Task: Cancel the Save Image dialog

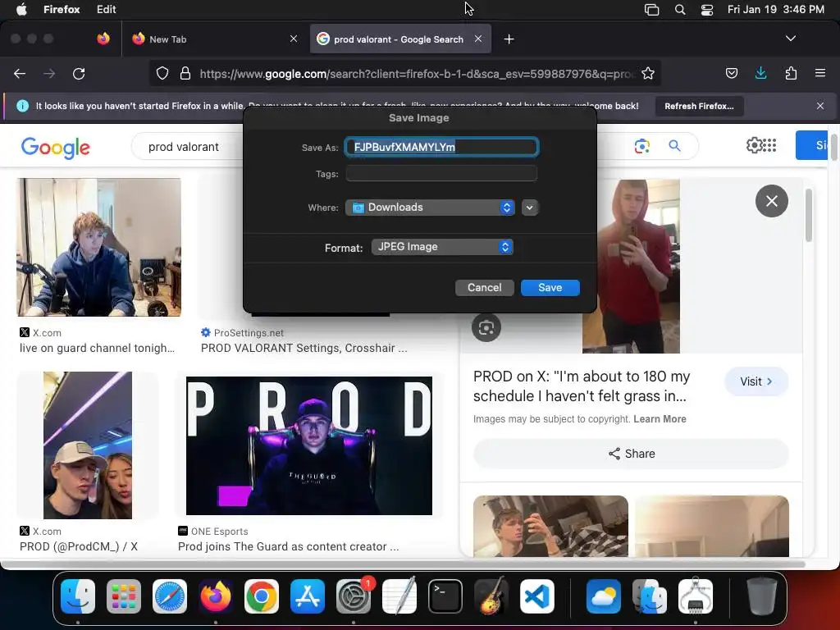Action: [x=484, y=288]
